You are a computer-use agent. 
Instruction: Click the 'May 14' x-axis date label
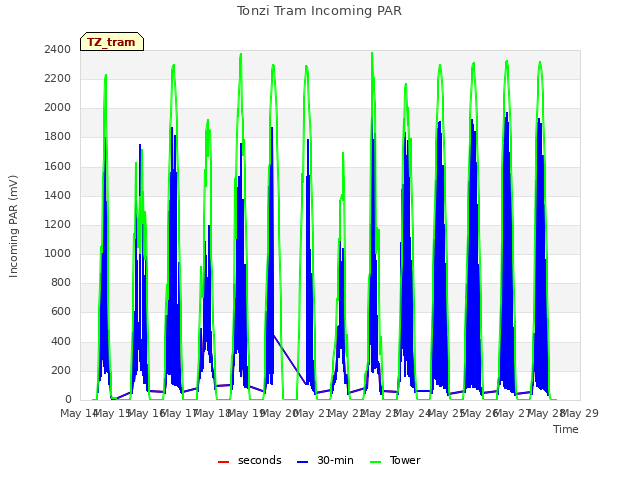click(79, 413)
